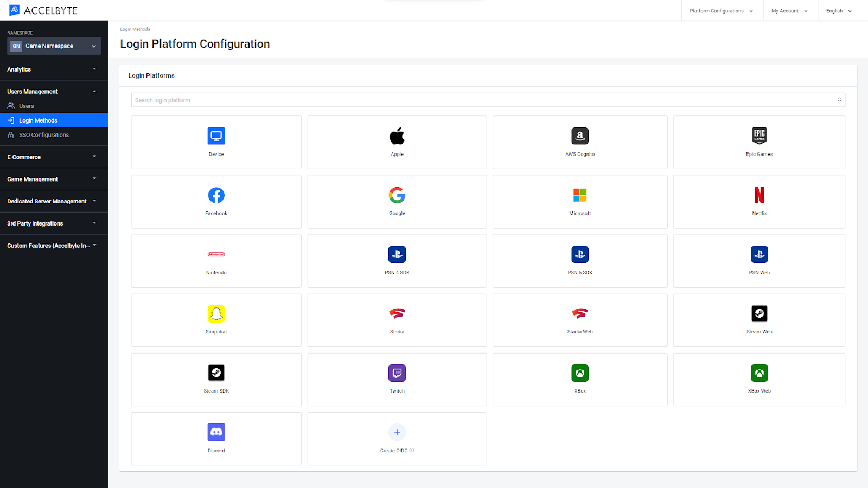Open the Platform Configurations dropdown
868x488 pixels.
(721, 11)
